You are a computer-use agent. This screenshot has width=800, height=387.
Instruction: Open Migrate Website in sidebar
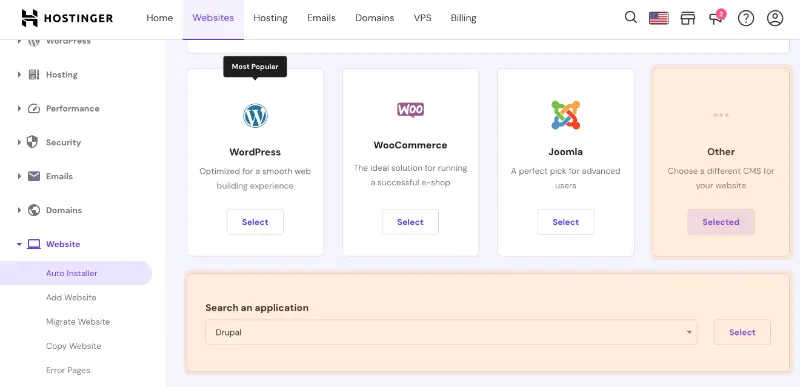pyautogui.click(x=78, y=322)
